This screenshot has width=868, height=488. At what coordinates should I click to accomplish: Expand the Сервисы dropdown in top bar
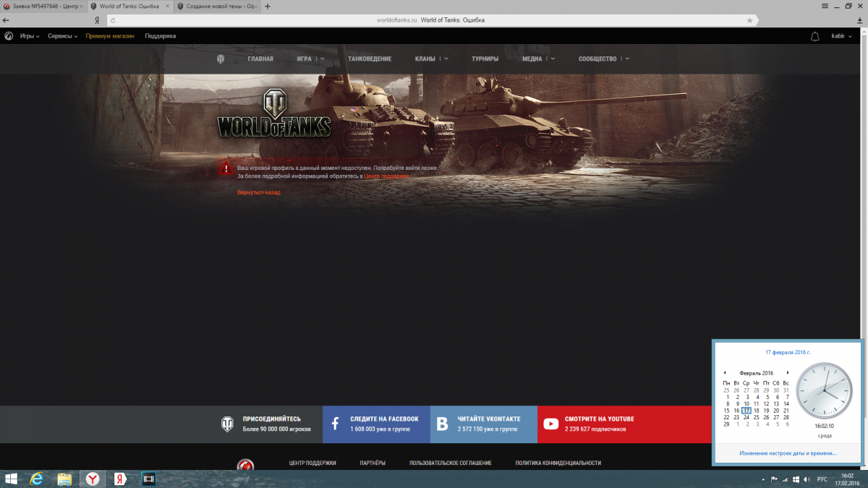[62, 36]
